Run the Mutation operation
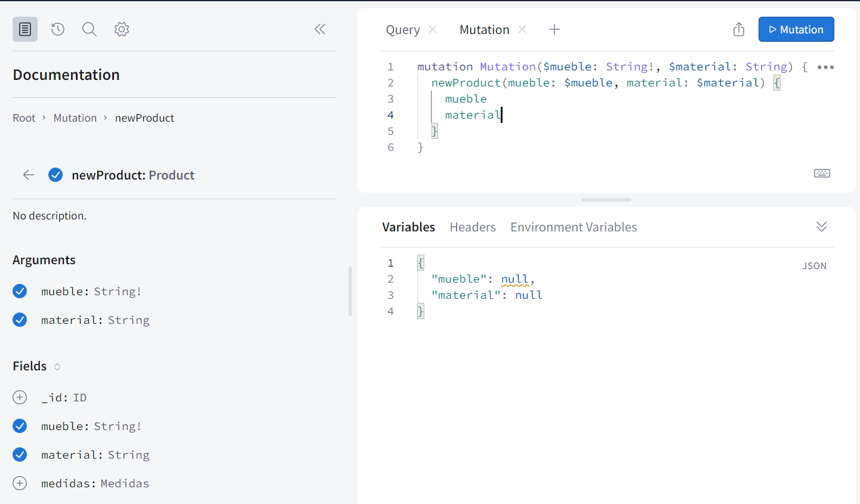Screen dimensions: 860x504 tap(796, 29)
